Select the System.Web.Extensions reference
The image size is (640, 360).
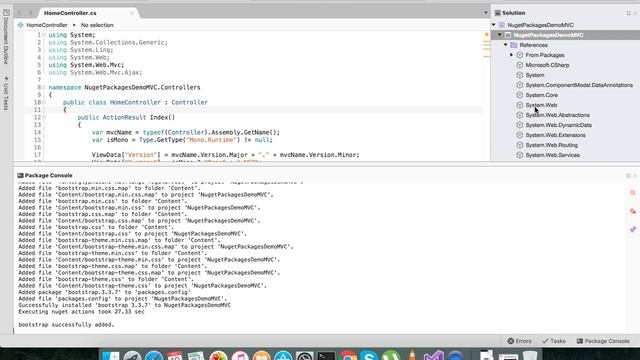[x=555, y=135]
